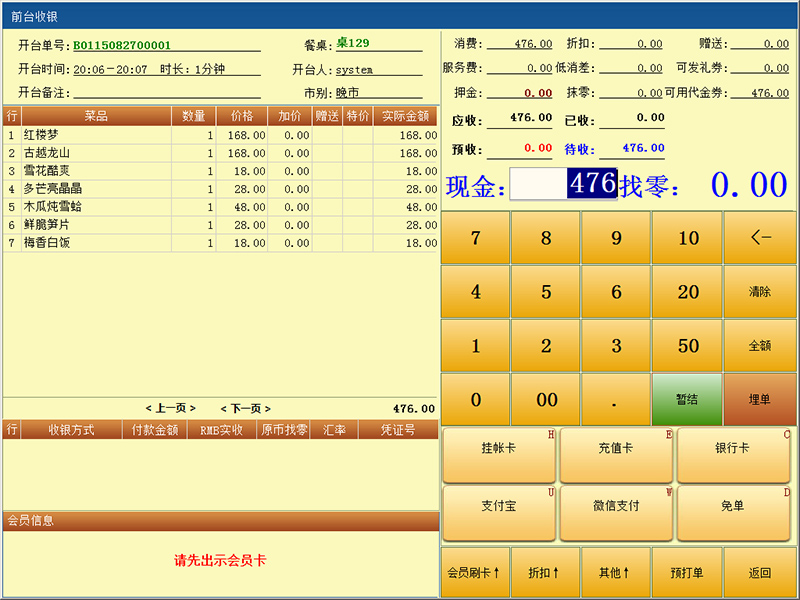Click the 押金 deposit value 0.00
Image resolution: width=800 pixels, height=600 pixels.
(x=538, y=93)
